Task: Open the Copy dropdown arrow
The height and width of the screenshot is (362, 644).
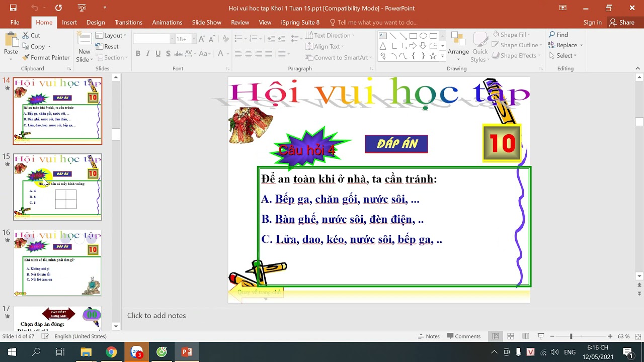Action: 49,46
